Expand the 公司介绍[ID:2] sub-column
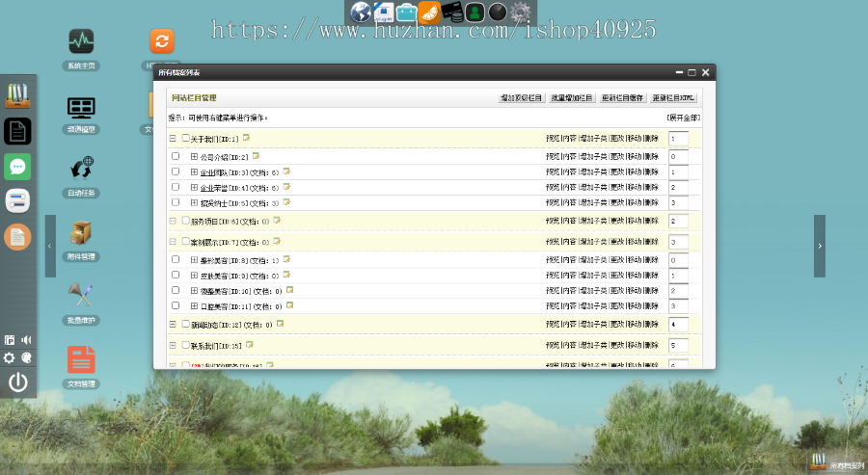868x475 pixels. (x=194, y=156)
